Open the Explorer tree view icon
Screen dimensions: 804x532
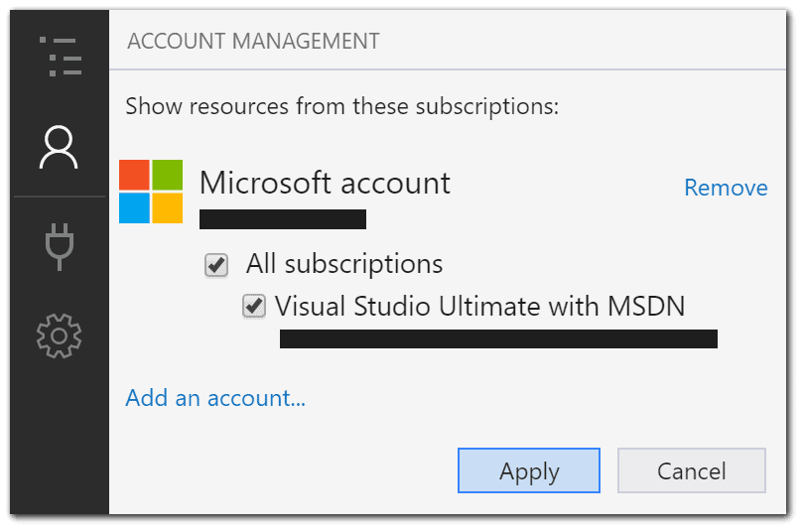click(x=59, y=58)
